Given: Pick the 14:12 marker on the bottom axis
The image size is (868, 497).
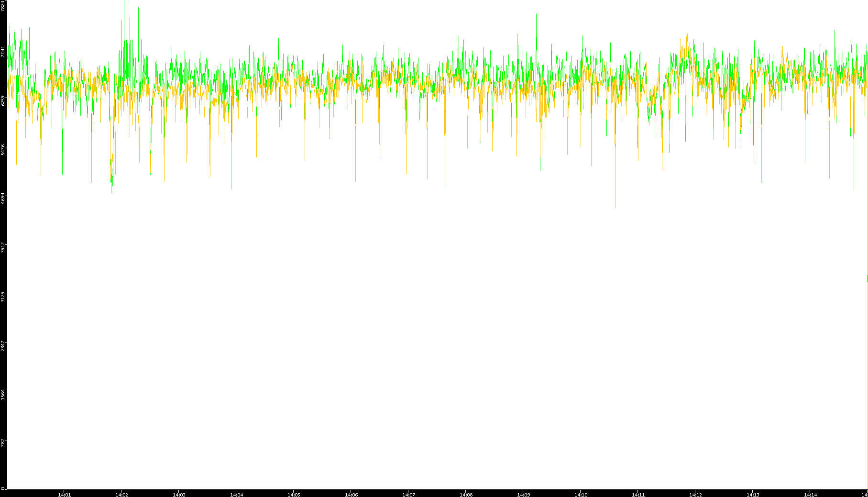Looking at the screenshot, I should [695, 495].
